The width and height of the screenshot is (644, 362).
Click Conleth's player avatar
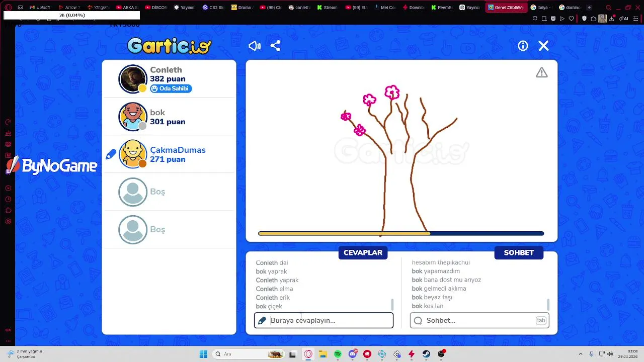coord(133,79)
